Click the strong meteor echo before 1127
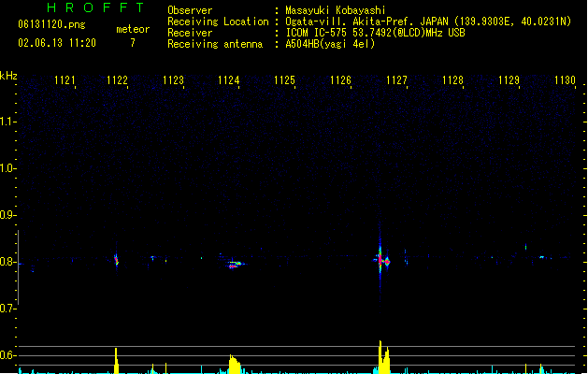 click(381, 260)
